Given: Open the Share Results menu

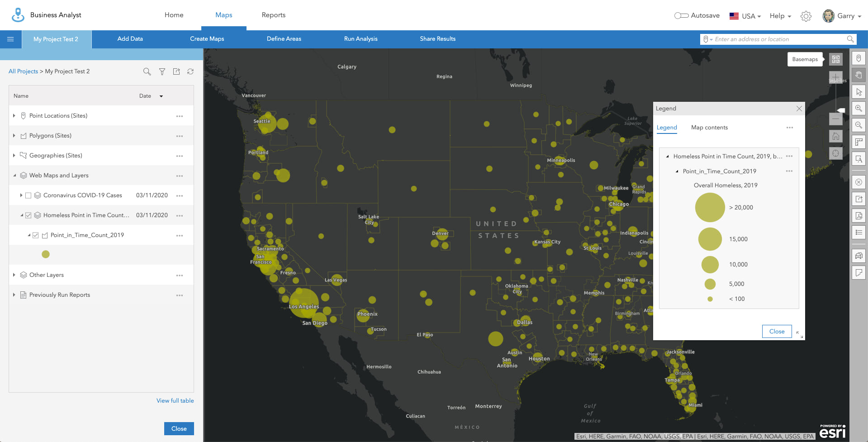Looking at the screenshot, I should pyautogui.click(x=438, y=39).
